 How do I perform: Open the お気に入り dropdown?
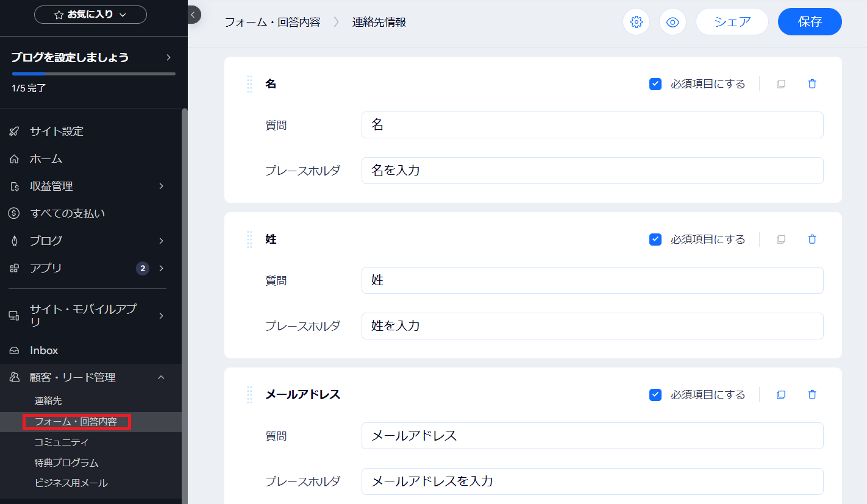click(x=90, y=15)
